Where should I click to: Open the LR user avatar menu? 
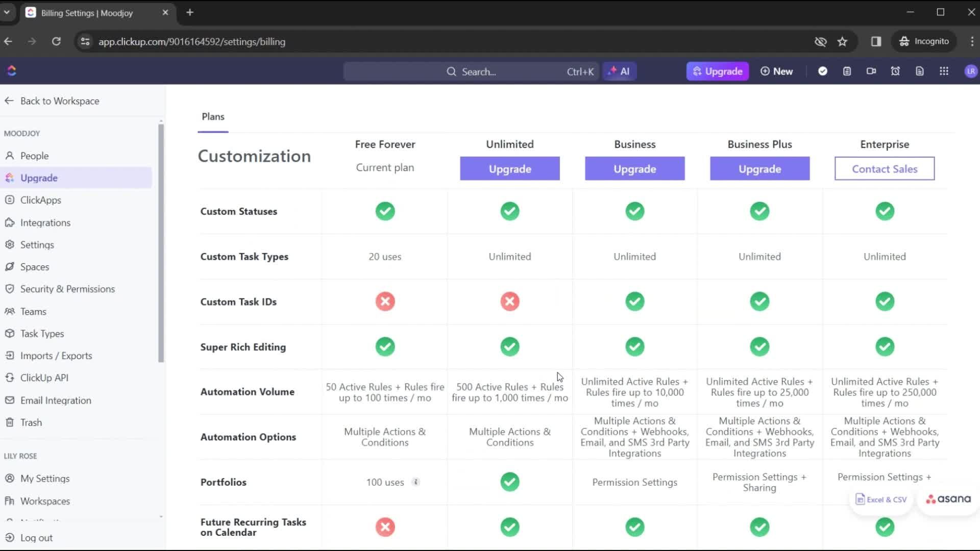coord(970,71)
